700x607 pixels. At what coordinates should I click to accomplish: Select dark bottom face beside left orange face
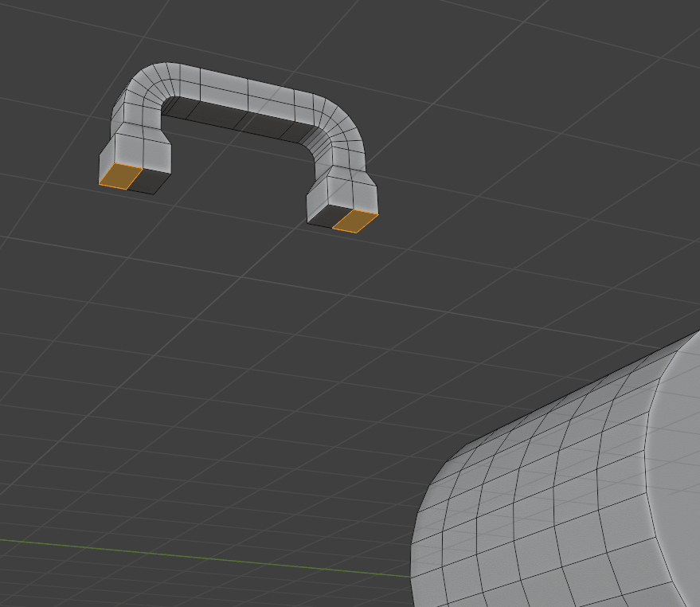coord(149,182)
